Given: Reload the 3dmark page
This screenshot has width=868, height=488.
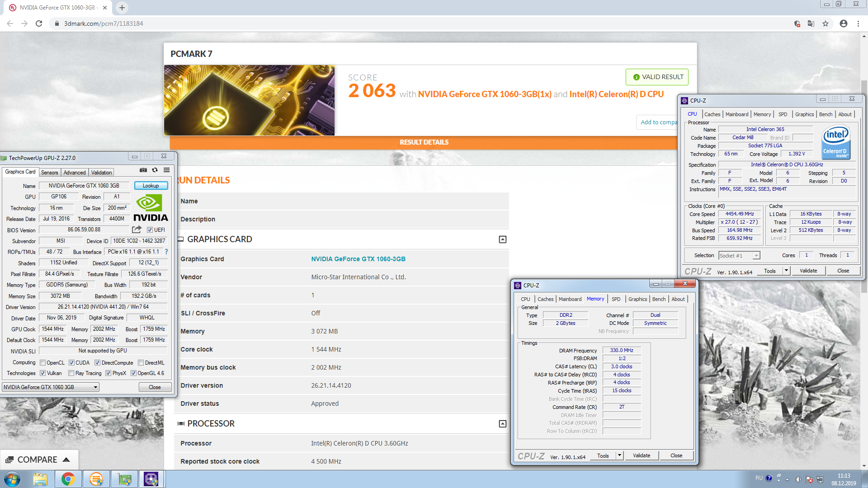Looking at the screenshot, I should [x=39, y=23].
